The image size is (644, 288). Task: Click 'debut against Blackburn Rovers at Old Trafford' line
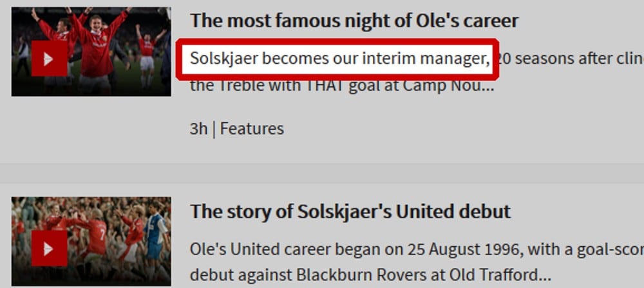point(370,275)
